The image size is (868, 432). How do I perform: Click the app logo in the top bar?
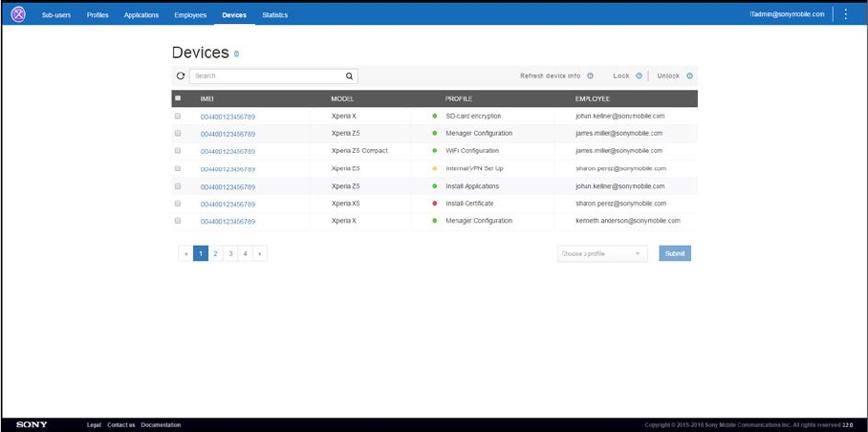coord(18,13)
